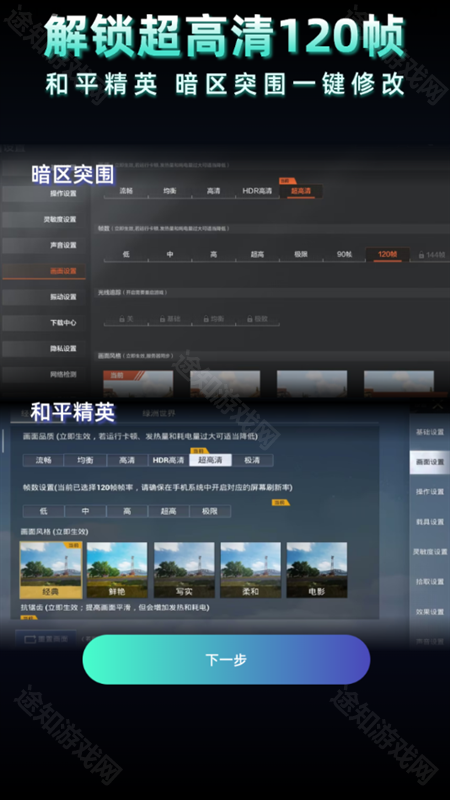The image size is (450, 800).
Task: Set 暗区突围 frame rate to 高
Action: [214, 254]
